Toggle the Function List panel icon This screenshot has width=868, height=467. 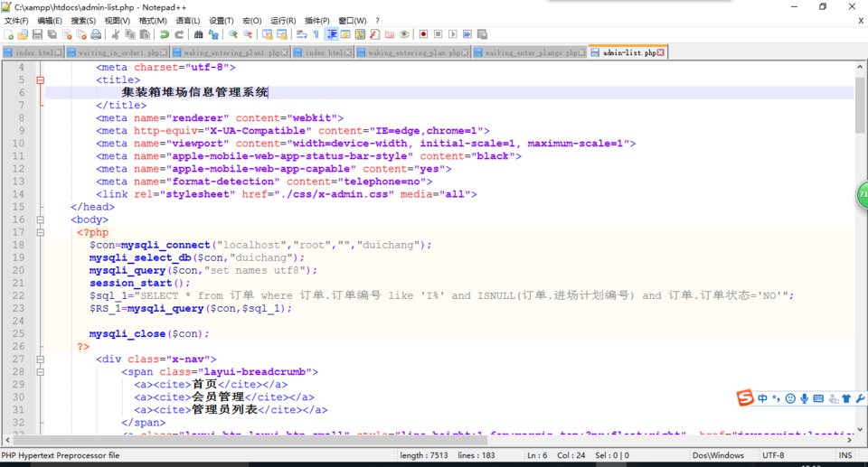pyautogui.click(x=374, y=34)
